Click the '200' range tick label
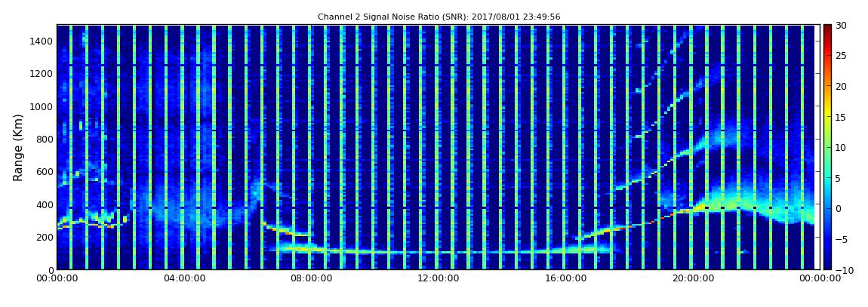The width and height of the screenshot is (868, 307). (x=45, y=238)
